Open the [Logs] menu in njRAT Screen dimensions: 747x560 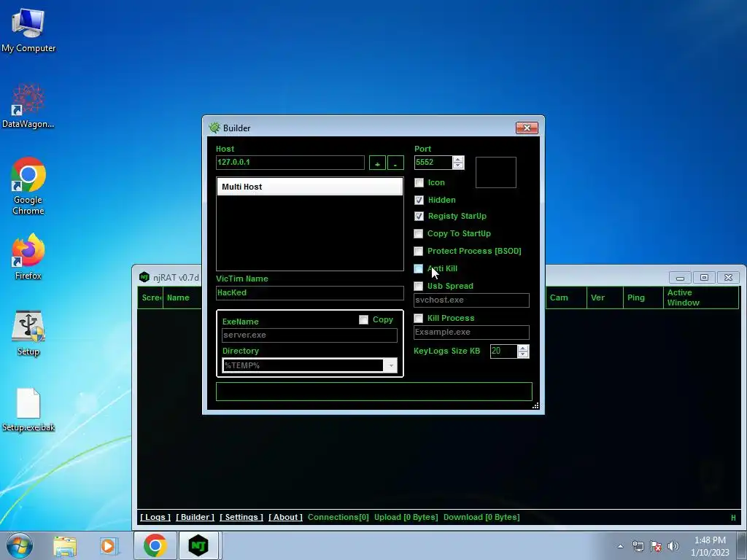tap(155, 517)
